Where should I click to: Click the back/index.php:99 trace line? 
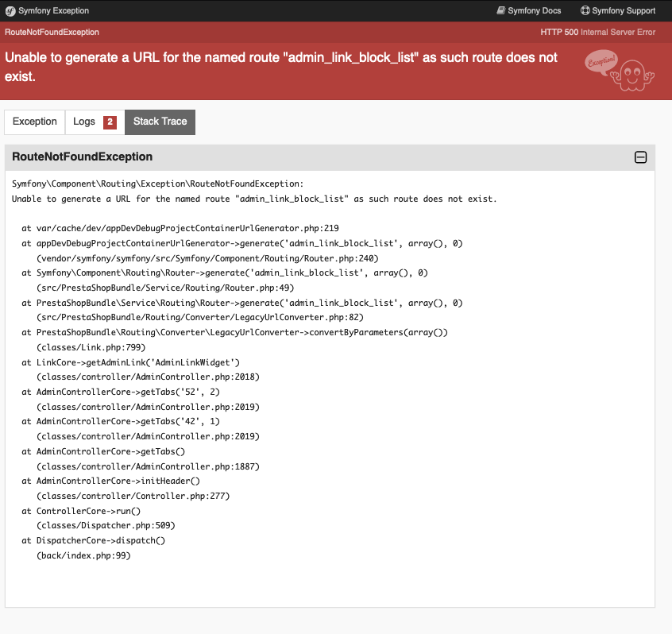pyautogui.click(x=83, y=555)
